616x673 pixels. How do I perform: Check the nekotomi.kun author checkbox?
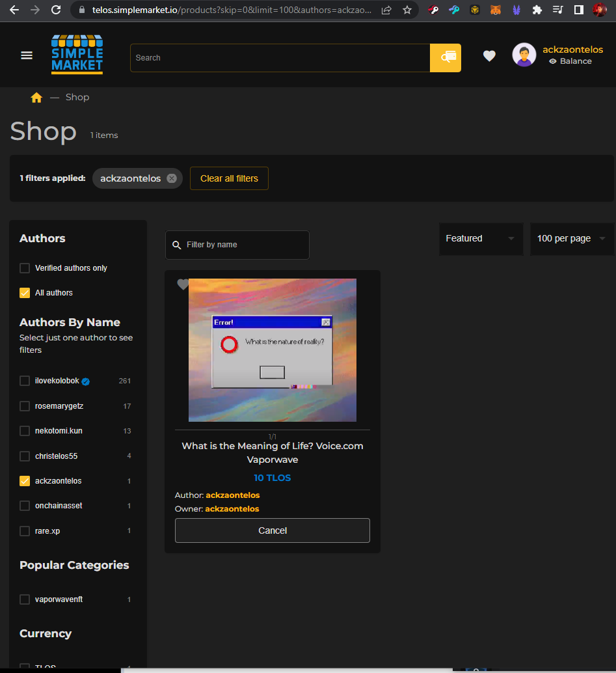(x=25, y=431)
